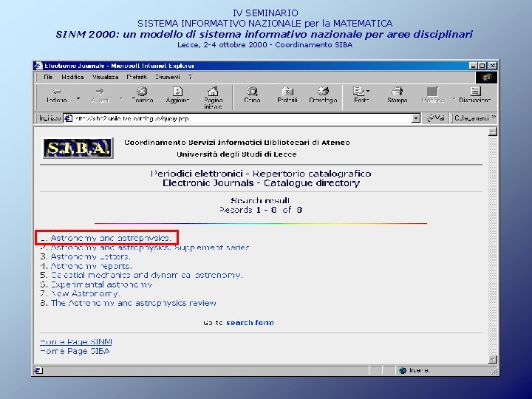Open Home Page SINM link
532x399 pixels.
click(x=76, y=341)
